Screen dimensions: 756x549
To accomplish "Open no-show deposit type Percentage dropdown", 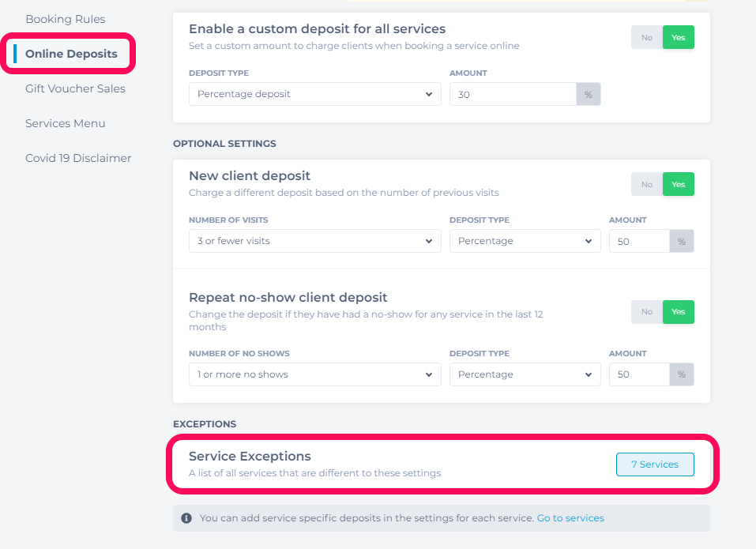I will pos(525,374).
